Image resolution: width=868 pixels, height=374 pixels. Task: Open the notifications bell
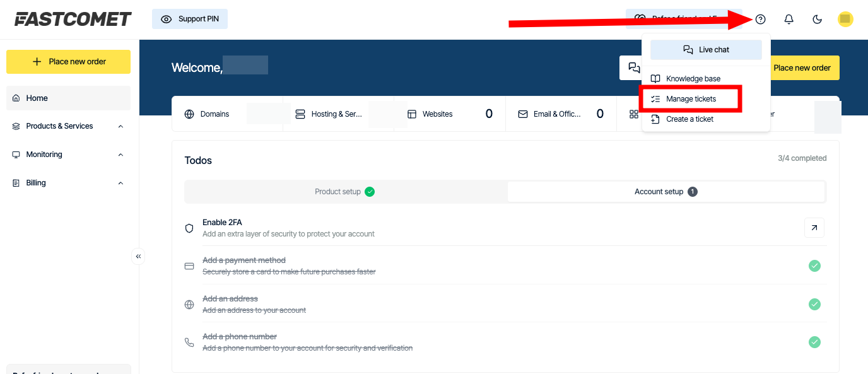[x=789, y=20]
